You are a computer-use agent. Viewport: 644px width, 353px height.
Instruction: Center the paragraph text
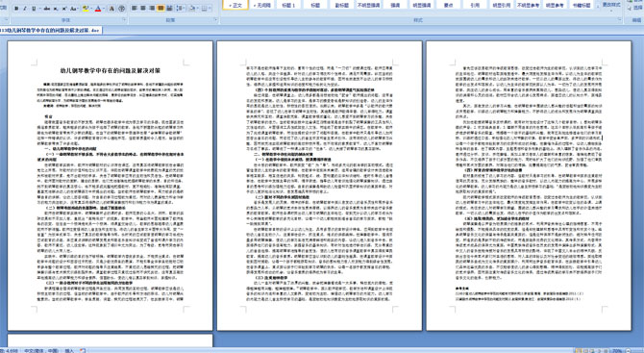143,9
